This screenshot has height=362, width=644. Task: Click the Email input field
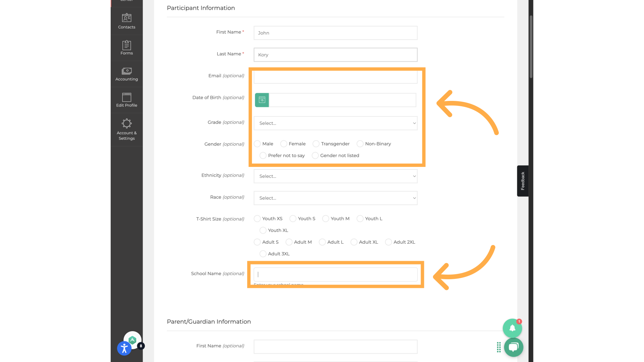335,77
